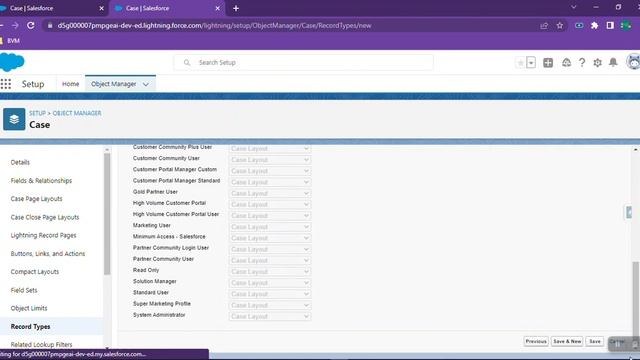
Task: Click the sidebar vertical scrollbar
Action: [x=107, y=214]
